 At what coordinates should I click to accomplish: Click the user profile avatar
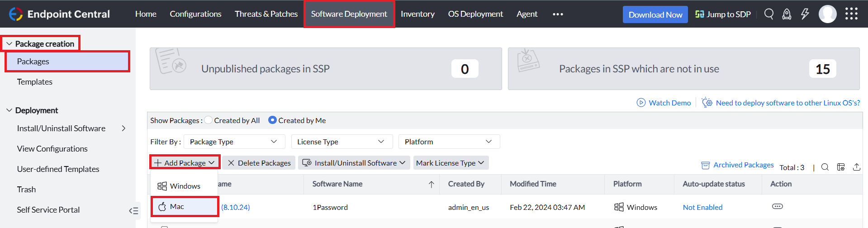828,14
